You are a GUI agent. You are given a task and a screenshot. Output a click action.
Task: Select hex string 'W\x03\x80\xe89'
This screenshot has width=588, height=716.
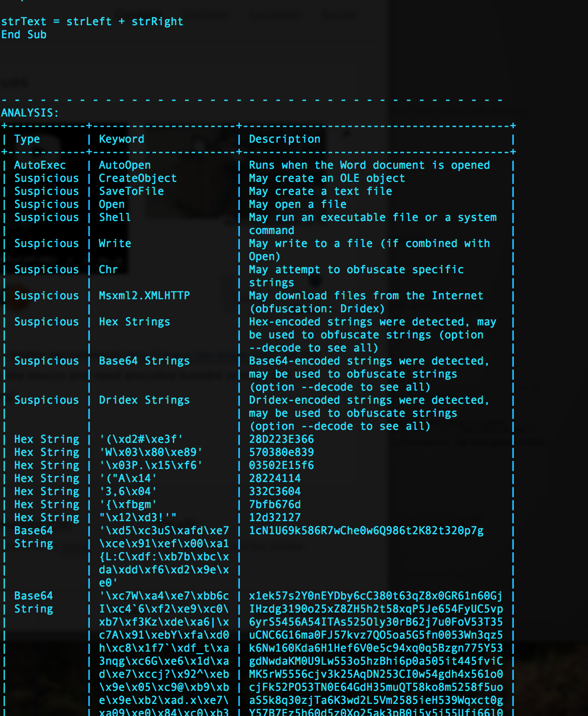[151, 452]
